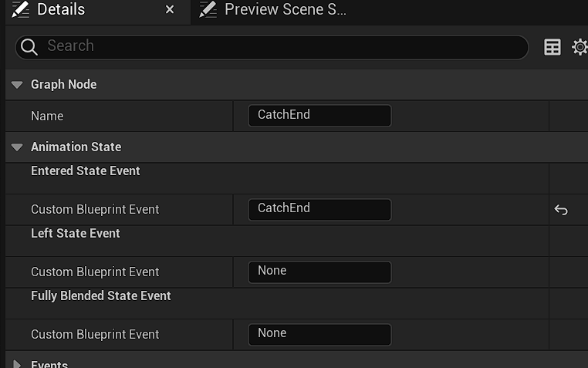Collapse the Animation State section

pyautogui.click(x=17, y=147)
